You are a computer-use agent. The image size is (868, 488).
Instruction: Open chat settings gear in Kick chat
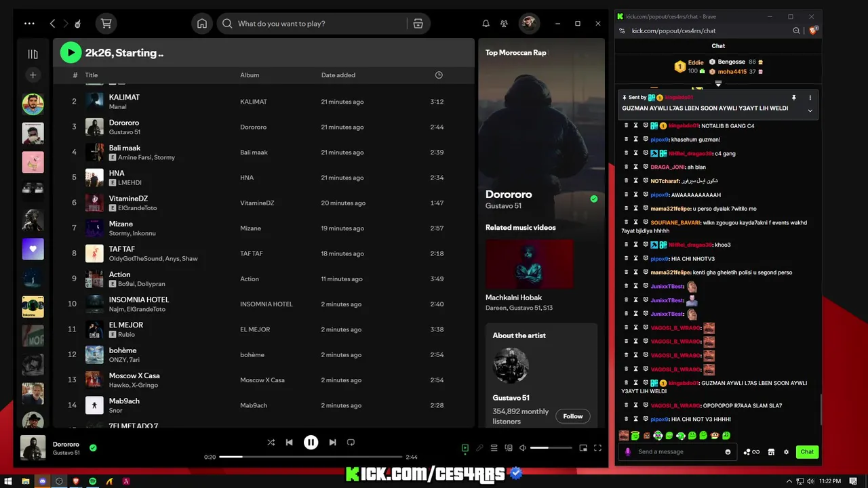(787, 452)
